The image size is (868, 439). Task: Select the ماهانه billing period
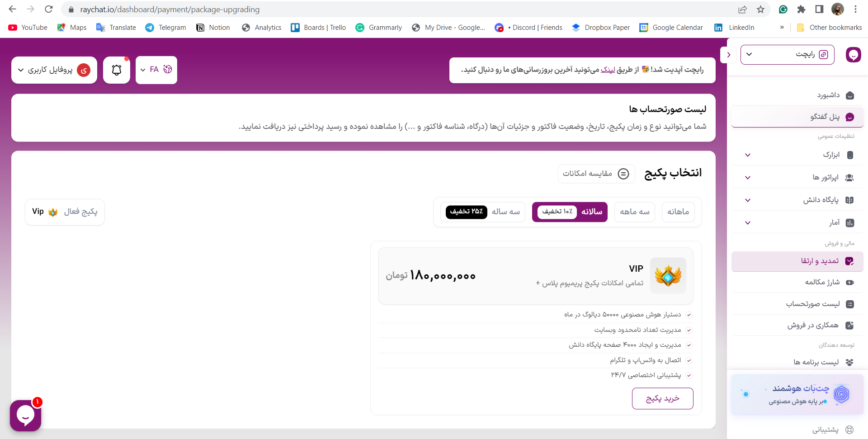[678, 212]
